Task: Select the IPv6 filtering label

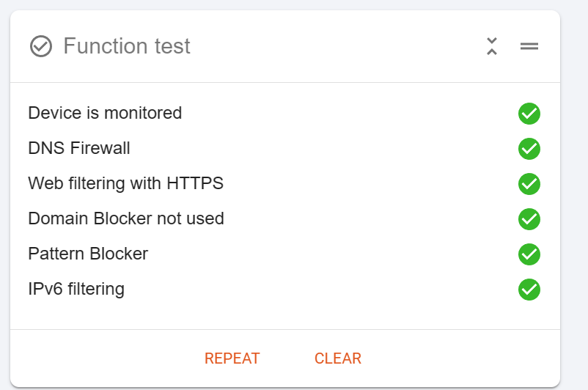Action: click(76, 290)
